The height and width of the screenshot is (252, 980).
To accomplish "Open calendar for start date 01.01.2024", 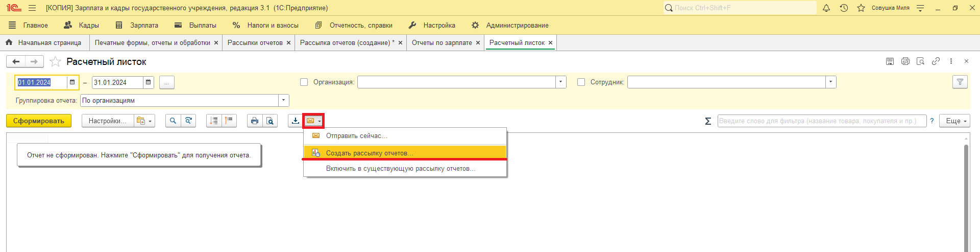I will coord(72,82).
